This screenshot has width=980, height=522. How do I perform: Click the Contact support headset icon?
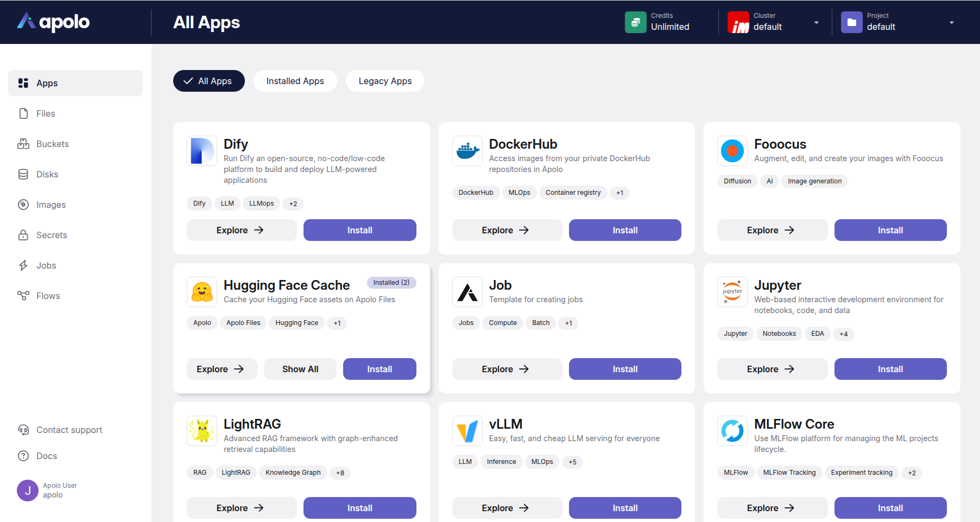(x=23, y=430)
